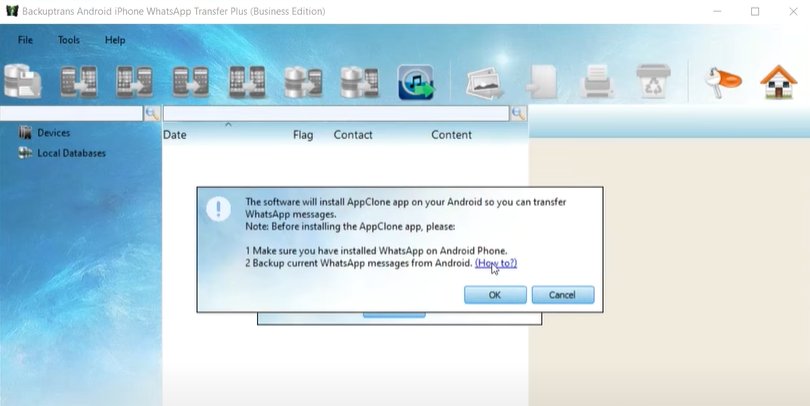
Task: Minimize the Backuptrans window
Action: [717, 11]
